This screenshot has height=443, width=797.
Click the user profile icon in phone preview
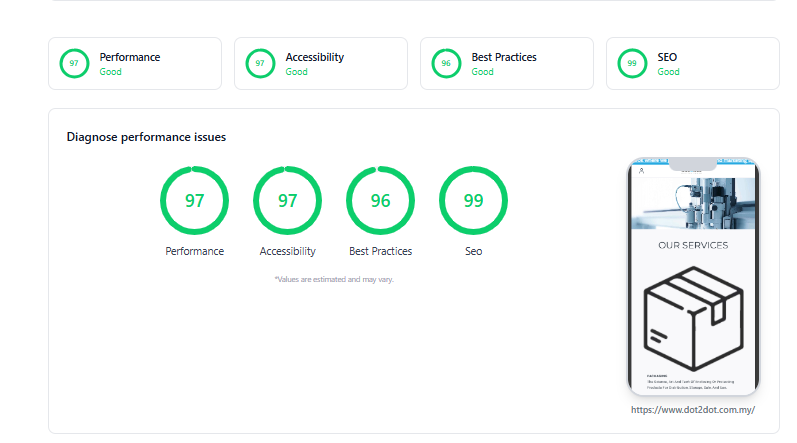[x=641, y=171]
